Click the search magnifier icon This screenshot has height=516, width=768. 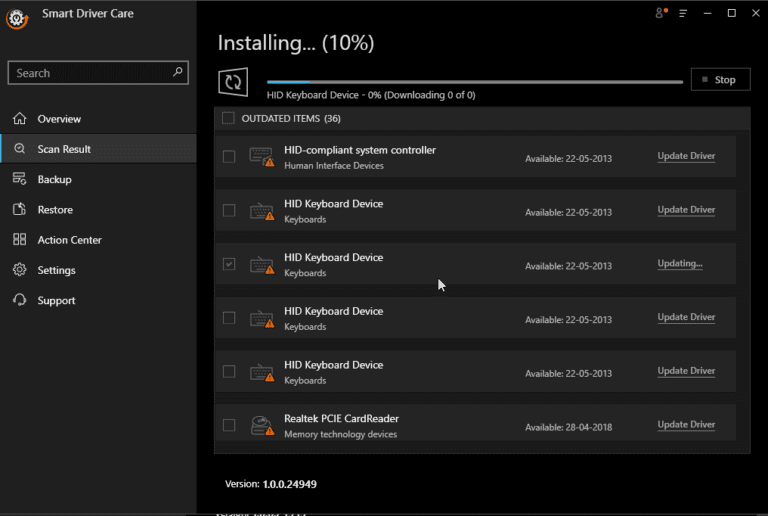tap(178, 72)
